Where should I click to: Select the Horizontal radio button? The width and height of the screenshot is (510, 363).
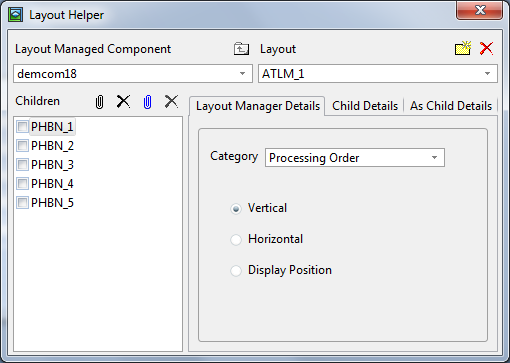236,239
